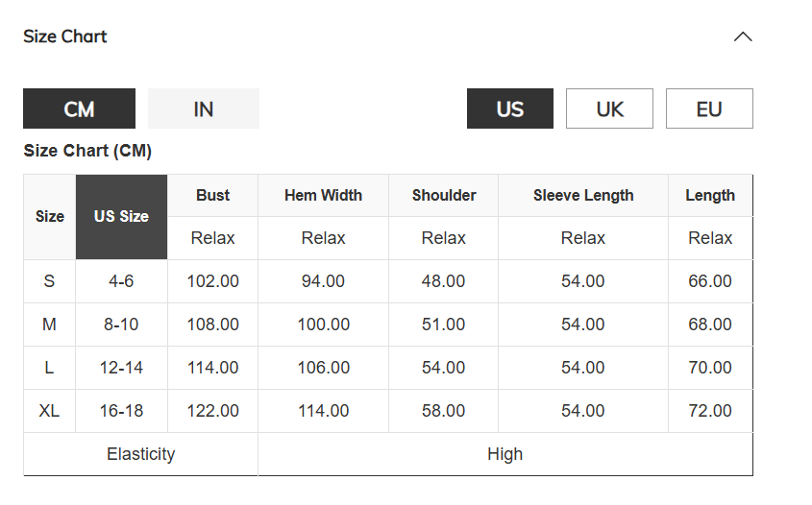Select the XL size row label
This screenshot has height=505, width=812.
click(49, 411)
